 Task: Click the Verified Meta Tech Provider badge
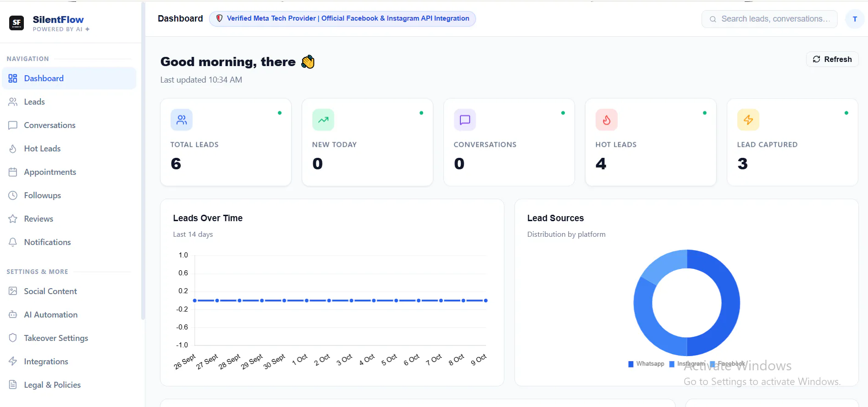pos(343,19)
